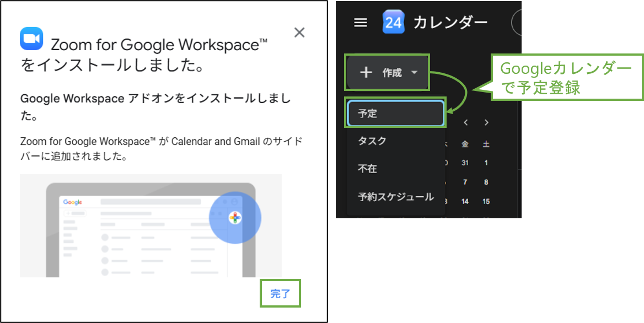Go to next month in the mini calendar
Screen dimensions: 644x323
point(486,122)
